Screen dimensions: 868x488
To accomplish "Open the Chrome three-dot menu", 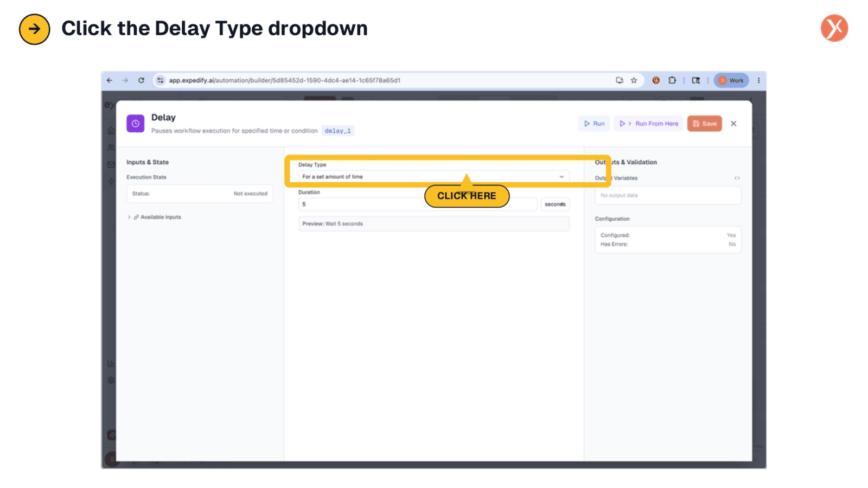I will click(758, 80).
